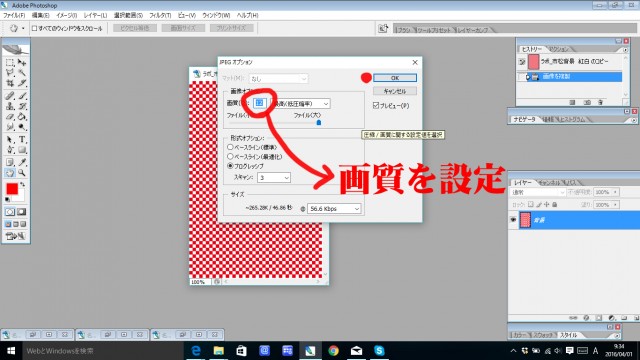This screenshot has width=640, height=360.
Task: Select the Move tool
Action: click(x=22, y=62)
